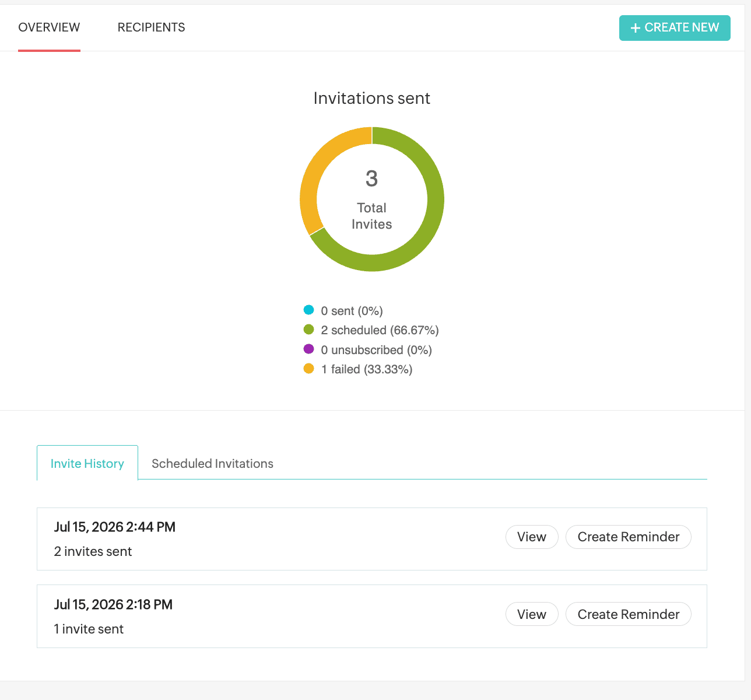
Task: Click the '1 failed (33.33%)' legend label
Action: coord(367,369)
